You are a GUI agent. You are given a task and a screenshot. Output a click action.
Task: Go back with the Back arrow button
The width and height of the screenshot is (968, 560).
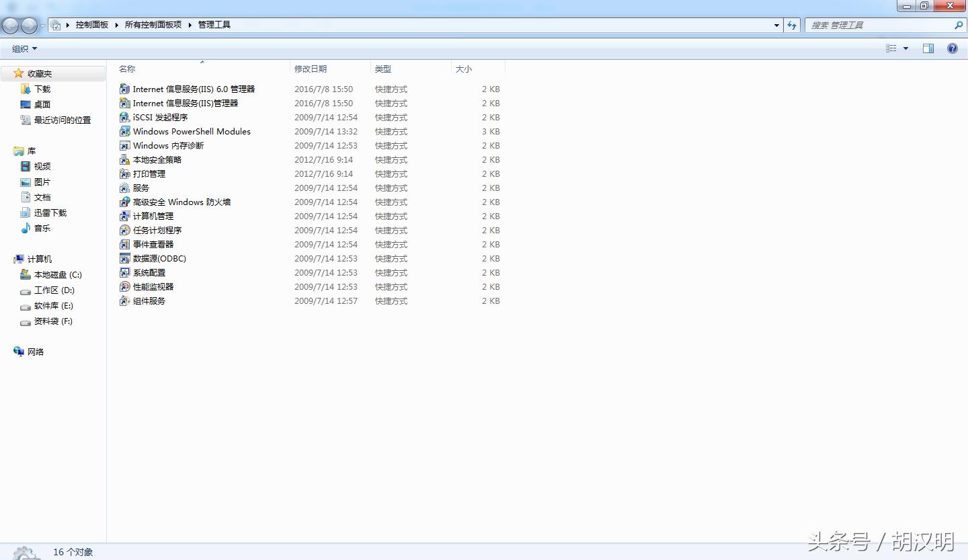(x=10, y=25)
